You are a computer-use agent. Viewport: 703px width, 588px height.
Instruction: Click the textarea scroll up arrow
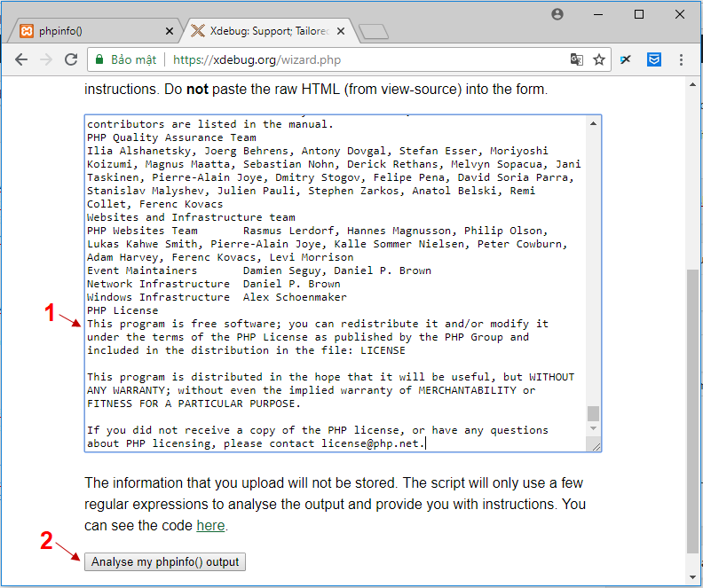(x=593, y=123)
